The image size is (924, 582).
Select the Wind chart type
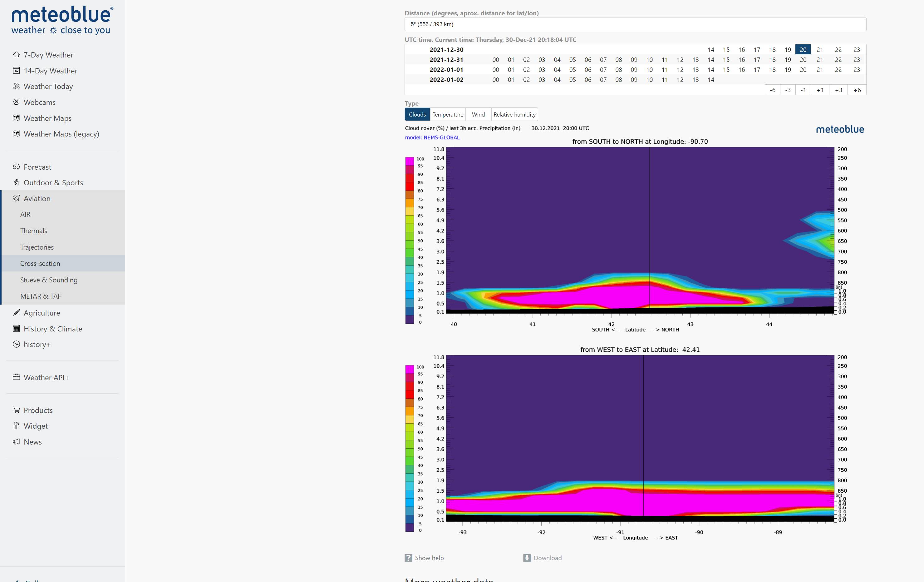click(x=478, y=114)
